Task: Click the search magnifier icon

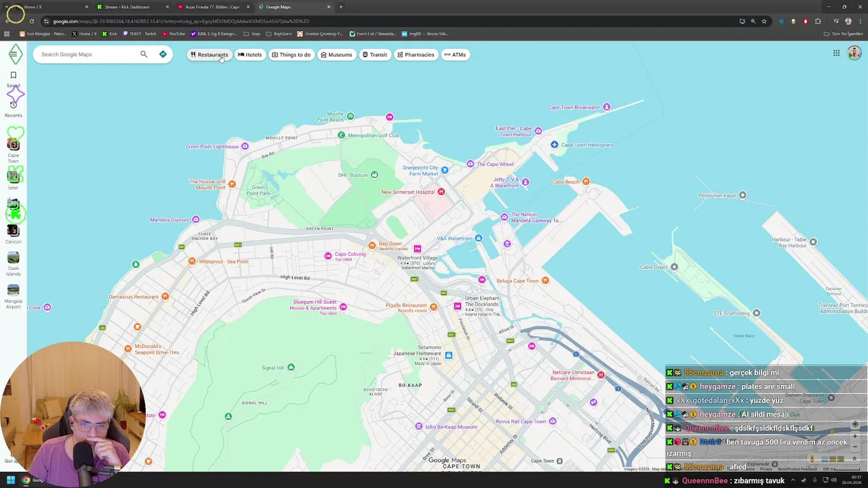Action: click(x=144, y=54)
